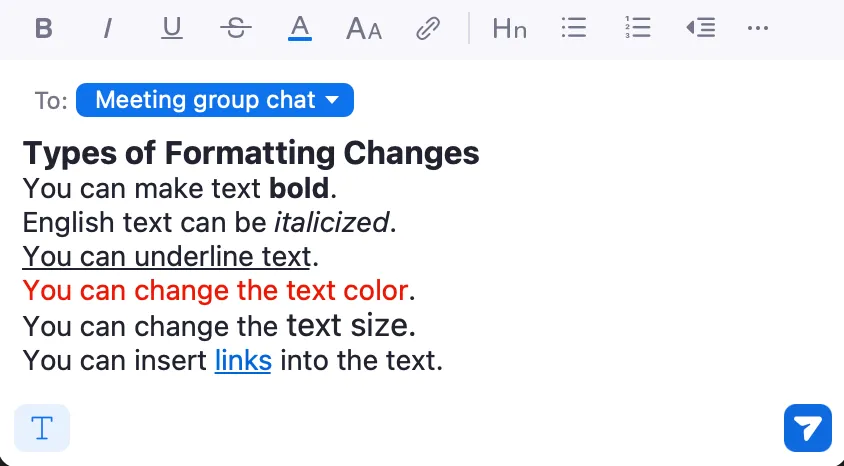Viewport: 844px width, 466px height.
Task: Insert a numbered list
Action: point(637,29)
